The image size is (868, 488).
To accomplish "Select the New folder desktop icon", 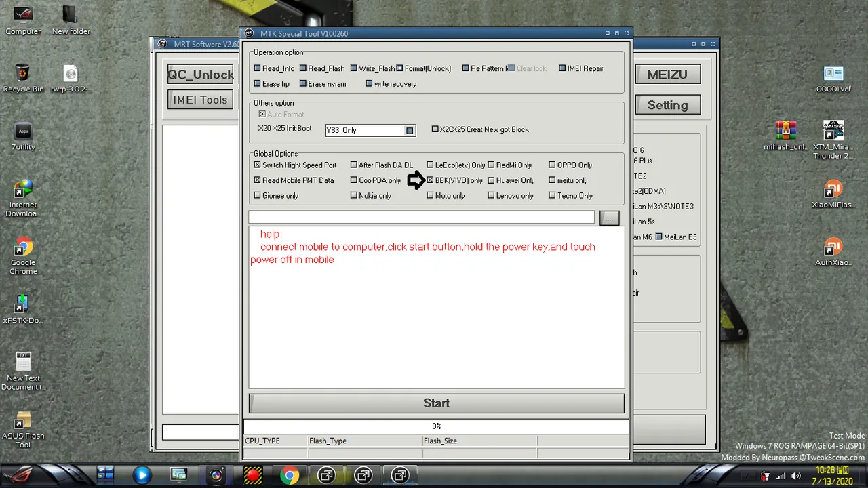I will 71,20.
